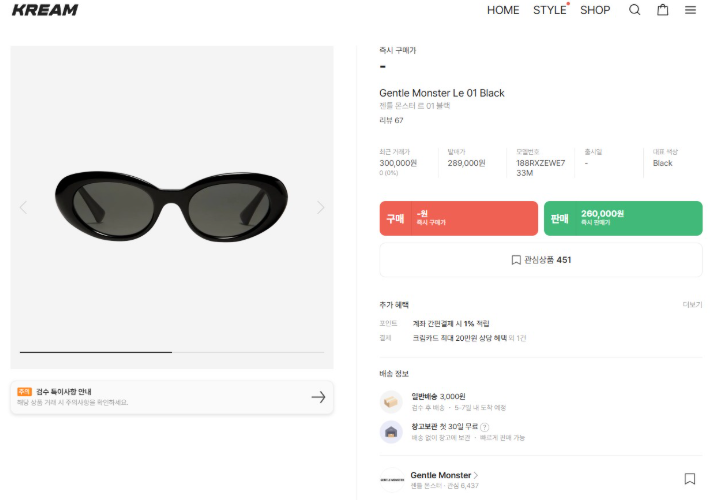The width and height of the screenshot is (716, 500).
Task: Bookmark the Gentle Monster brand
Action: 690,479
